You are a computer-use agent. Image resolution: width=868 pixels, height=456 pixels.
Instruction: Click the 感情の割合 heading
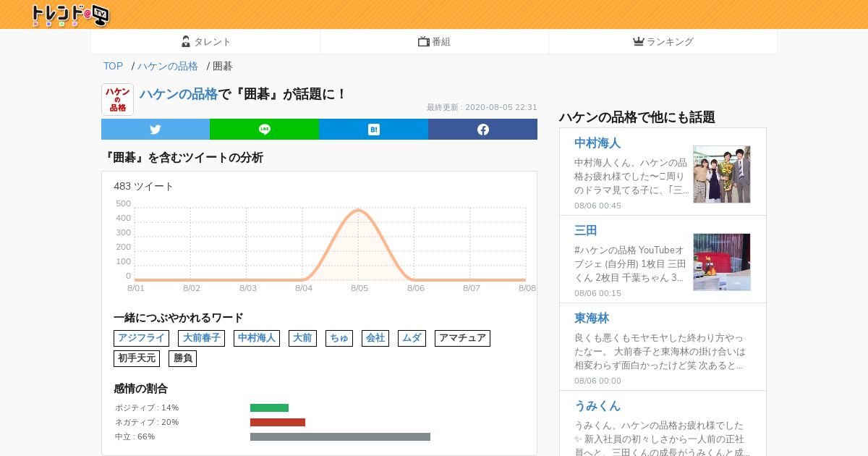[x=140, y=389]
